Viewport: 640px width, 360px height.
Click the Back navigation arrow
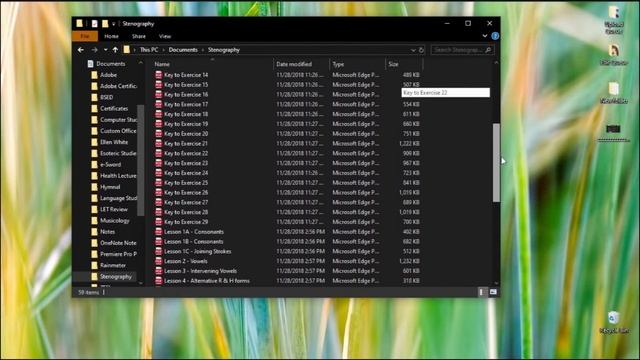[x=81, y=50]
